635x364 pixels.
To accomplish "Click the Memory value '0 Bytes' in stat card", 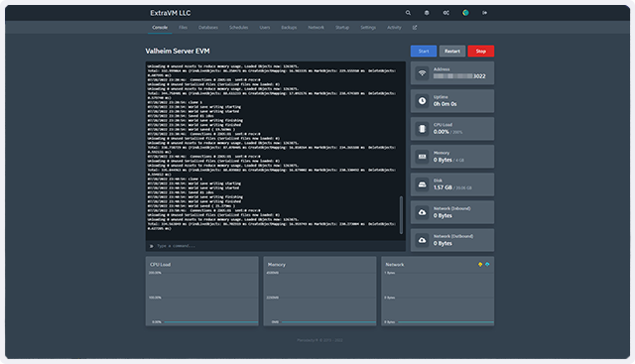I will click(x=443, y=160).
